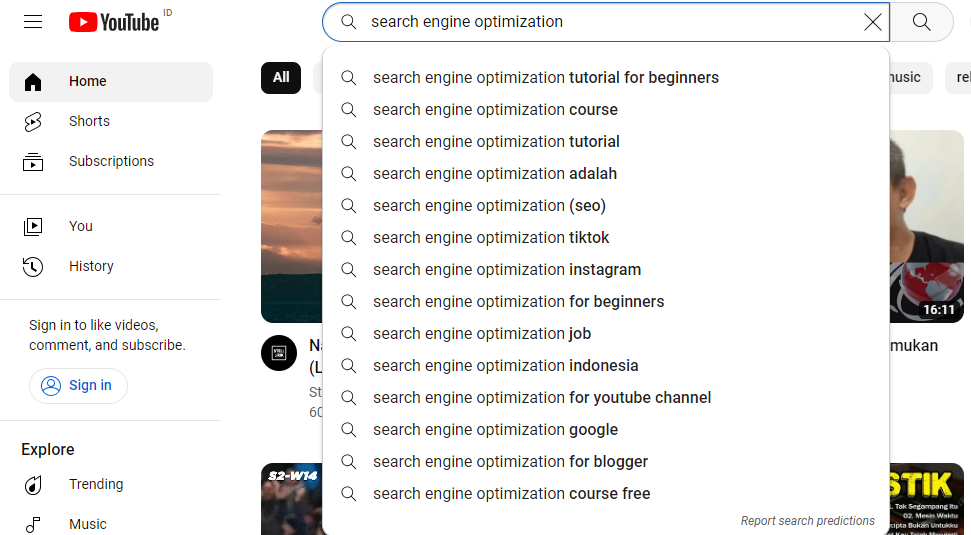Screen dimensions: 971x535
Task: Open the video thumbnail with 16:11 duration
Action: click(x=926, y=226)
